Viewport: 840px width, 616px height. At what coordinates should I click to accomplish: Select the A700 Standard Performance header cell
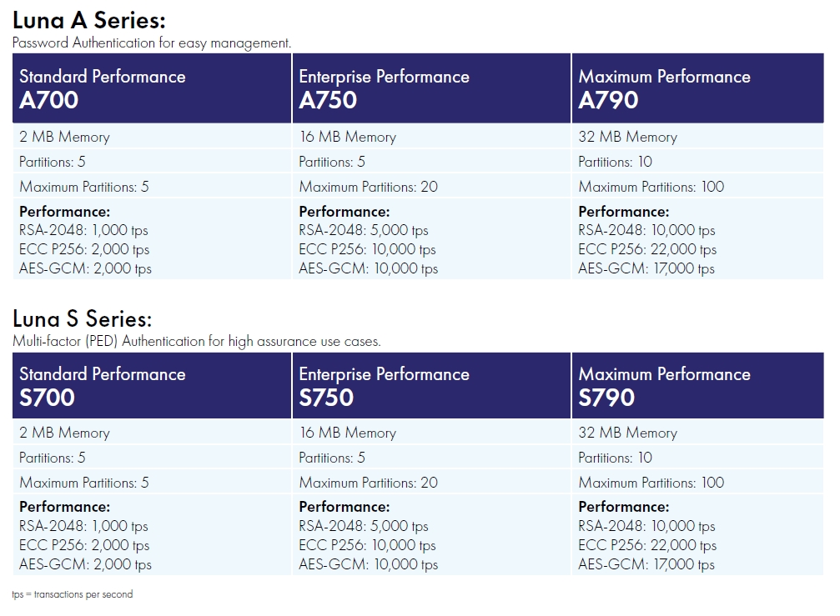coord(152,88)
